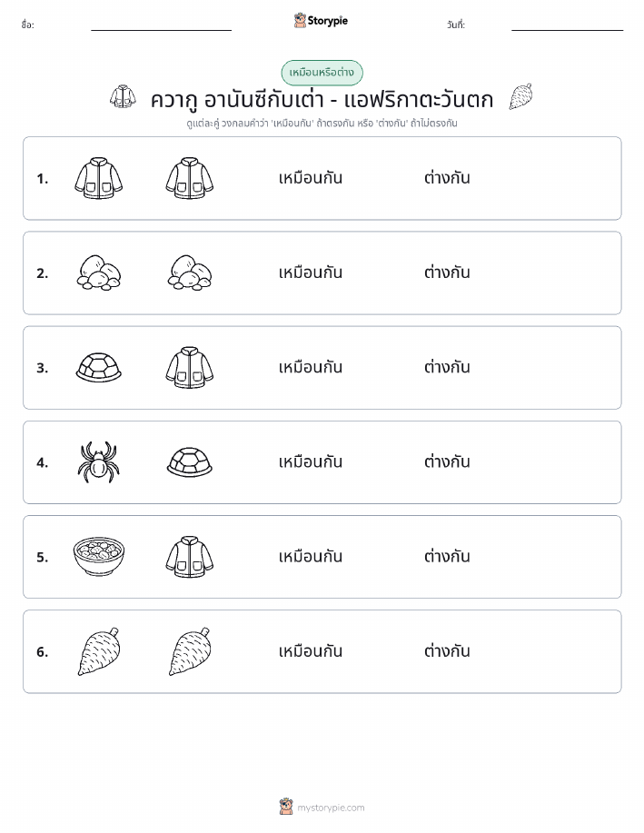Click the pinecone icon beside the title
This screenshot has height=833, width=644.
(x=520, y=96)
